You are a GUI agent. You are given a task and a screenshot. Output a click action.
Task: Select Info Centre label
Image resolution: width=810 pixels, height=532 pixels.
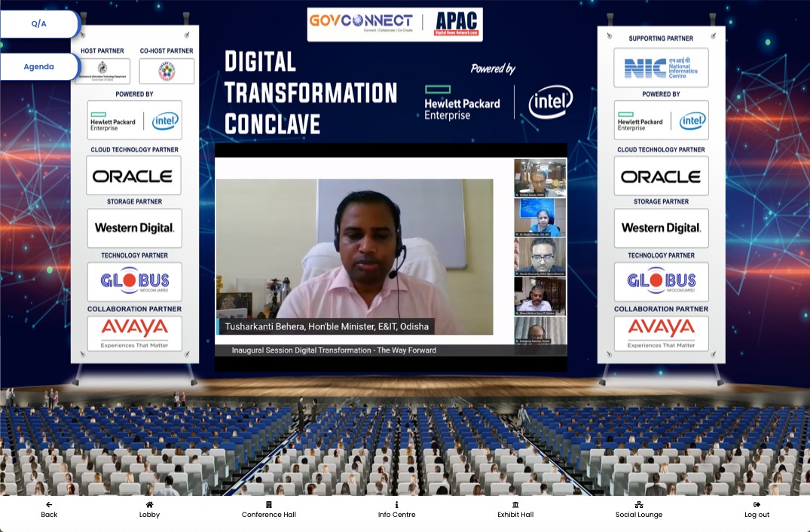[x=397, y=515]
